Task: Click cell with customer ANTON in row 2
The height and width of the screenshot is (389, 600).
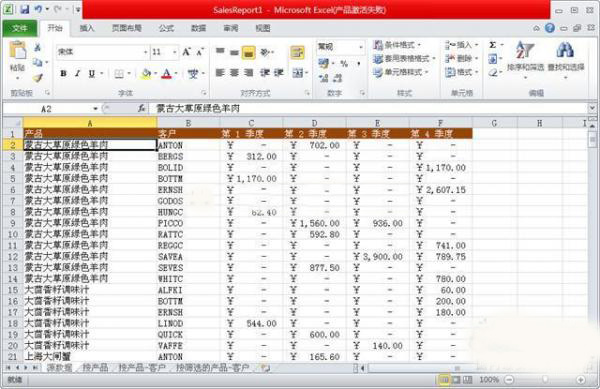Action: tap(188, 145)
